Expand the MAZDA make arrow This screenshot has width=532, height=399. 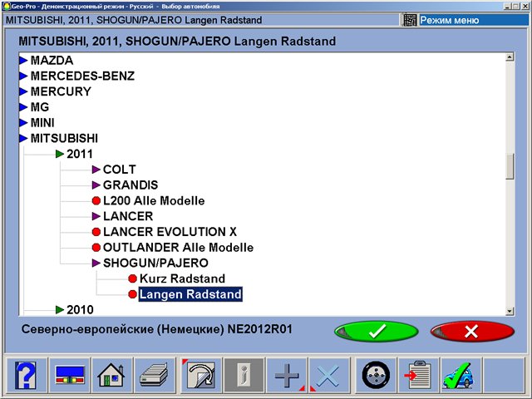(23, 61)
